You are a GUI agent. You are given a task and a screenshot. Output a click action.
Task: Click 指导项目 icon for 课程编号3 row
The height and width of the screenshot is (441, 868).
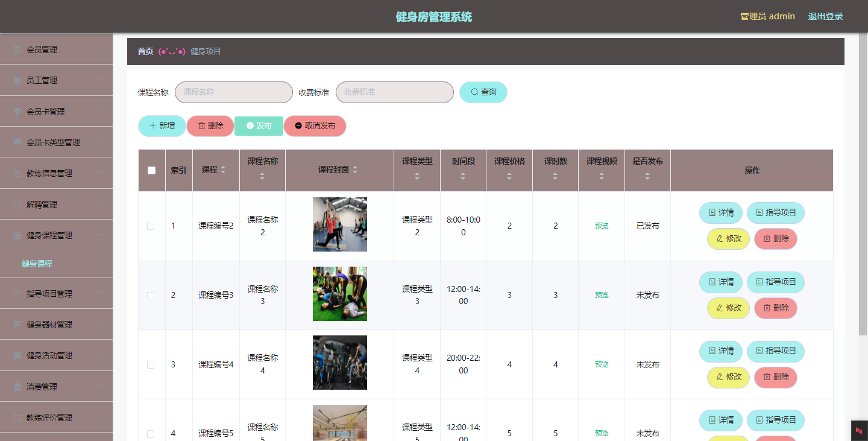click(x=759, y=282)
